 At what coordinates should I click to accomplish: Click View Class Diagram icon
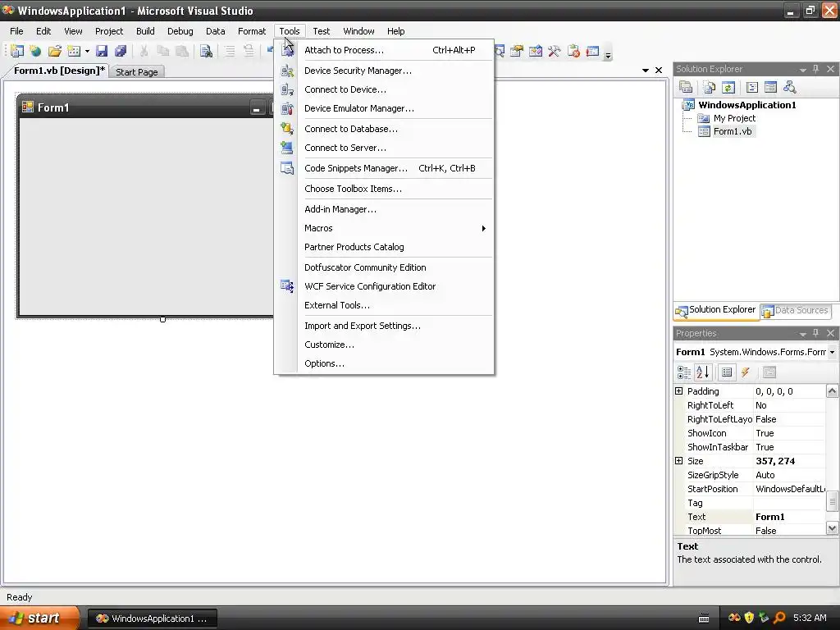coord(790,87)
